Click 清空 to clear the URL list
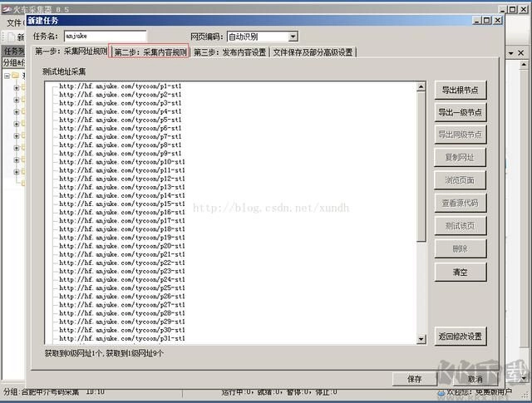 click(460, 272)
